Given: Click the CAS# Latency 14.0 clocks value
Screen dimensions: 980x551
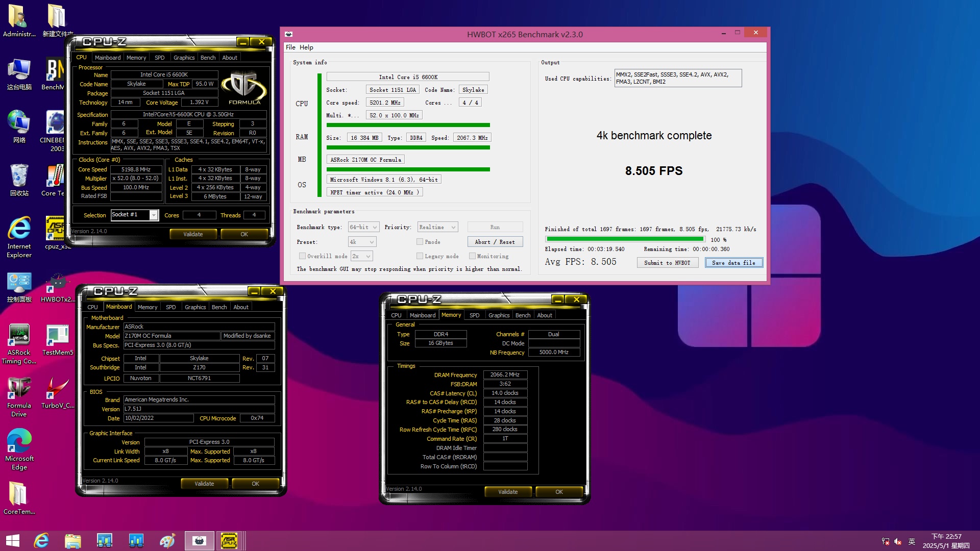Looking at the screenshot, I should tap(505, 393).
